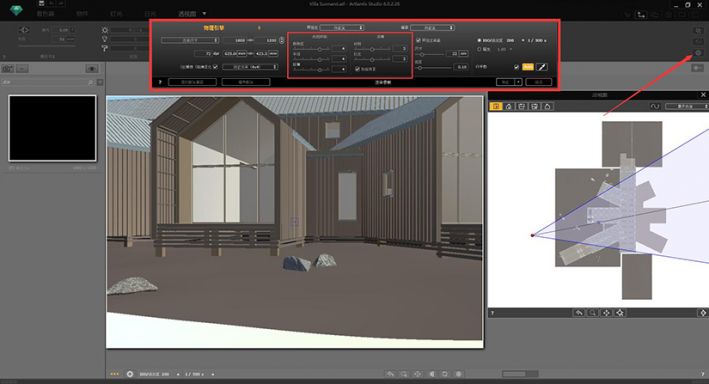Click the light bulb icon
This screenshot has width=709, height=384.
pyautogui.click(x=105, y=39)
